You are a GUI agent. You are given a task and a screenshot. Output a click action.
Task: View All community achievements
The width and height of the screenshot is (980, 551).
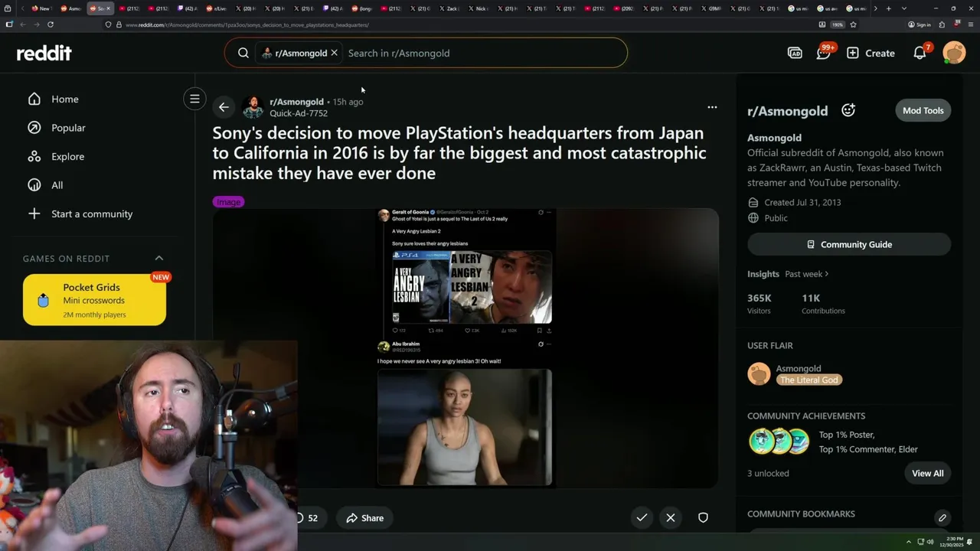(x=927, y=473)
